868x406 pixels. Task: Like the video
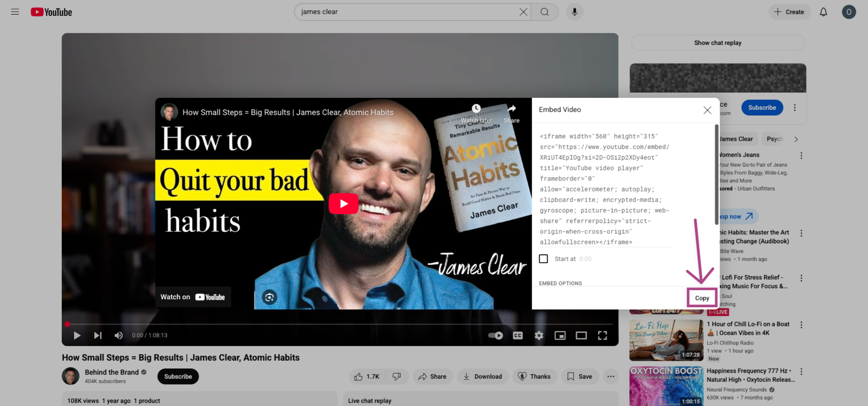click(x=367, y=376)
